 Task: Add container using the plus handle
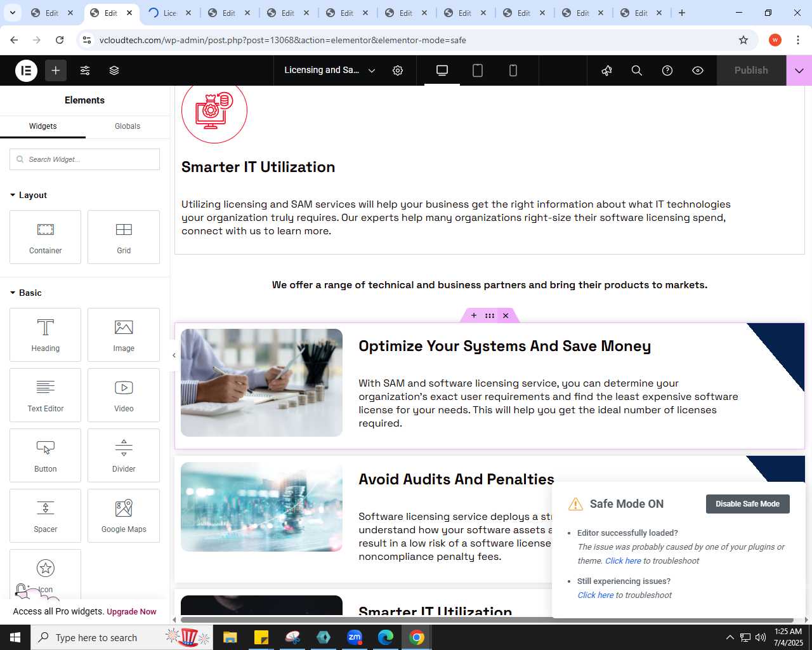474,315
